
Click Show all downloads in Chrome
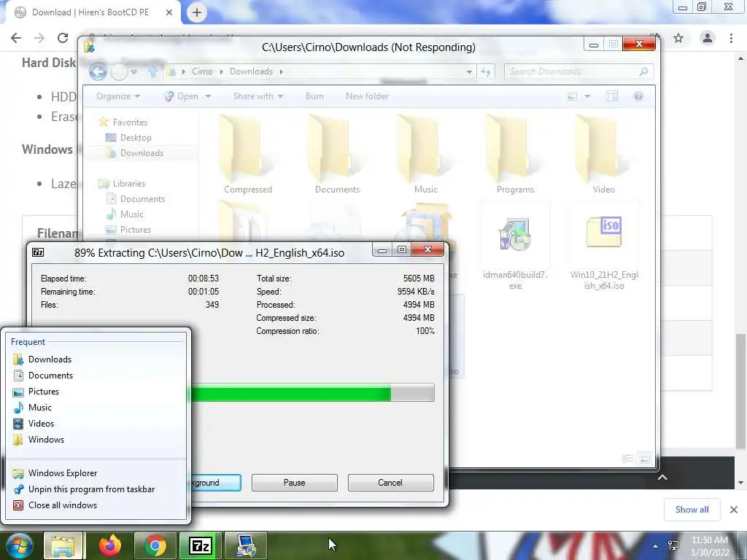click(x=692, y=510)
